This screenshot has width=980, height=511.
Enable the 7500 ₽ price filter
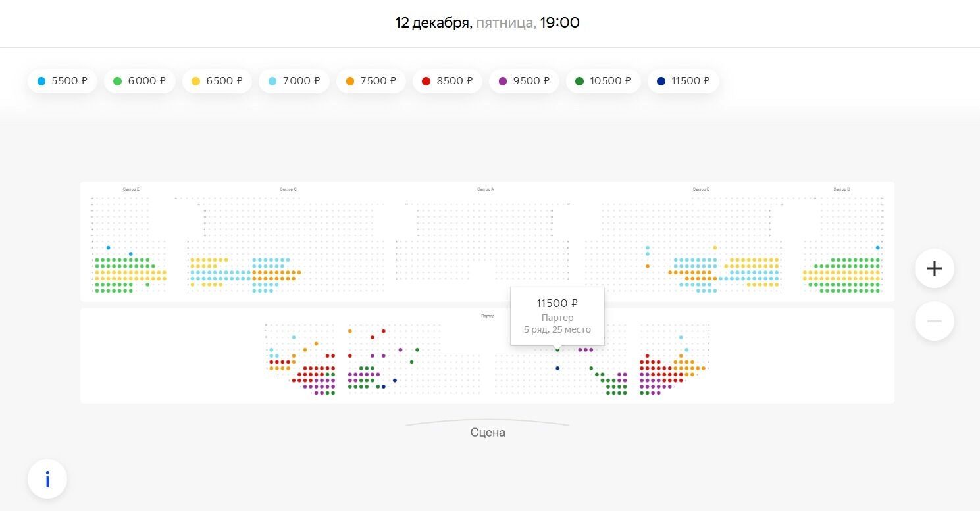click(x=371, y=81)
